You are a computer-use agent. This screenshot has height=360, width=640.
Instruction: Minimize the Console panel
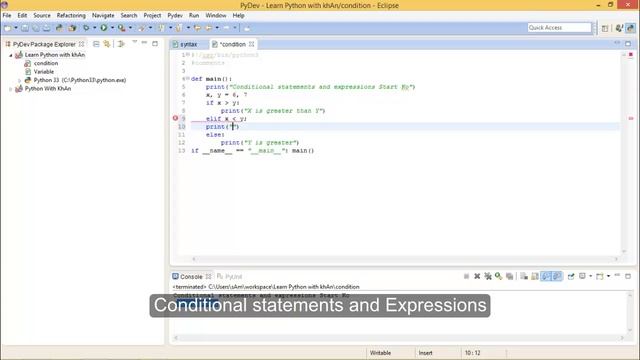click(617, 276)
